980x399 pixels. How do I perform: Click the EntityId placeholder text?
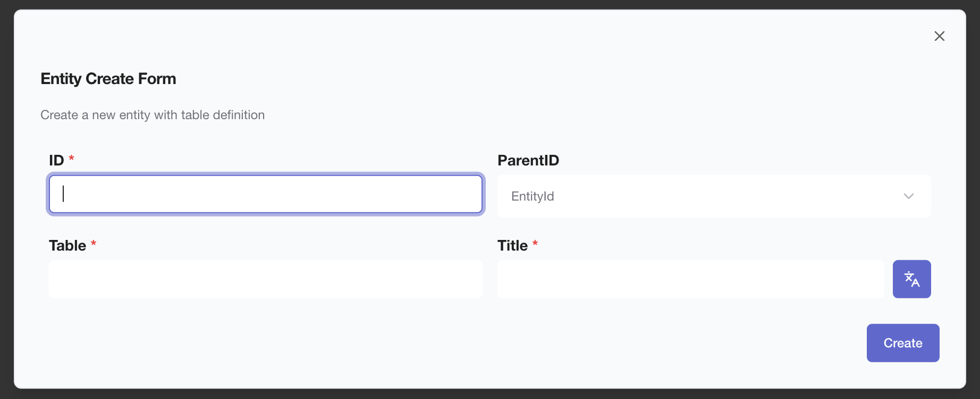click(533, 196)
